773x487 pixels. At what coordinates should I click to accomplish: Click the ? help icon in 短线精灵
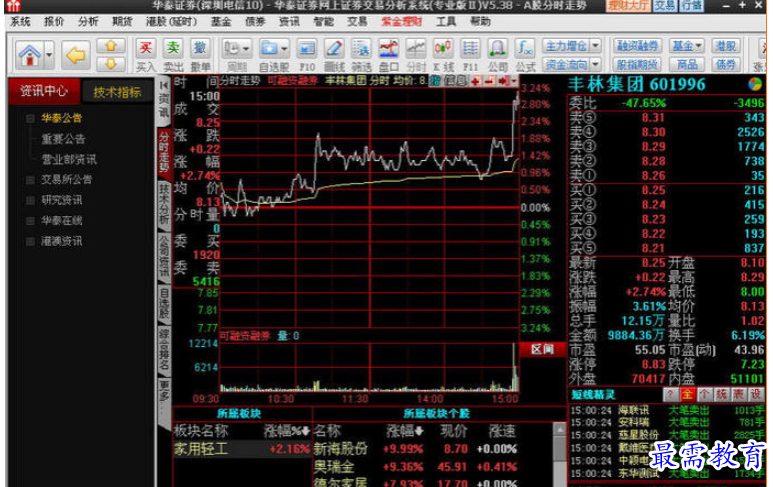(x=669, y=394)
